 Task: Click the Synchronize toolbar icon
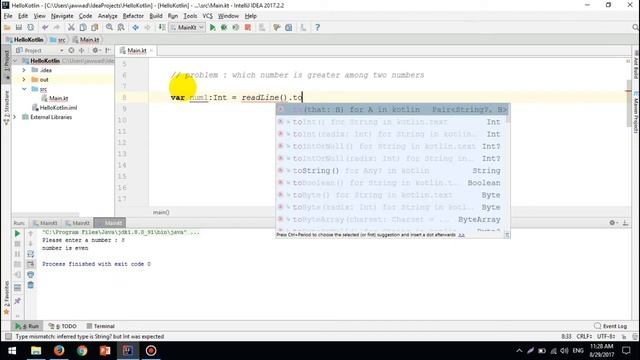pyautogui.click(x=31, y=27)
